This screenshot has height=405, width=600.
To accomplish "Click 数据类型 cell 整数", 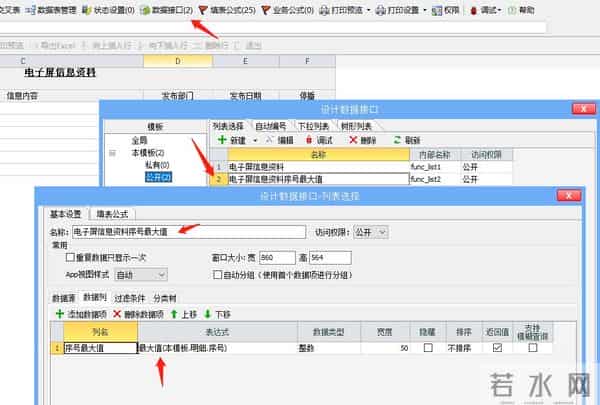I will coord(329,348).
